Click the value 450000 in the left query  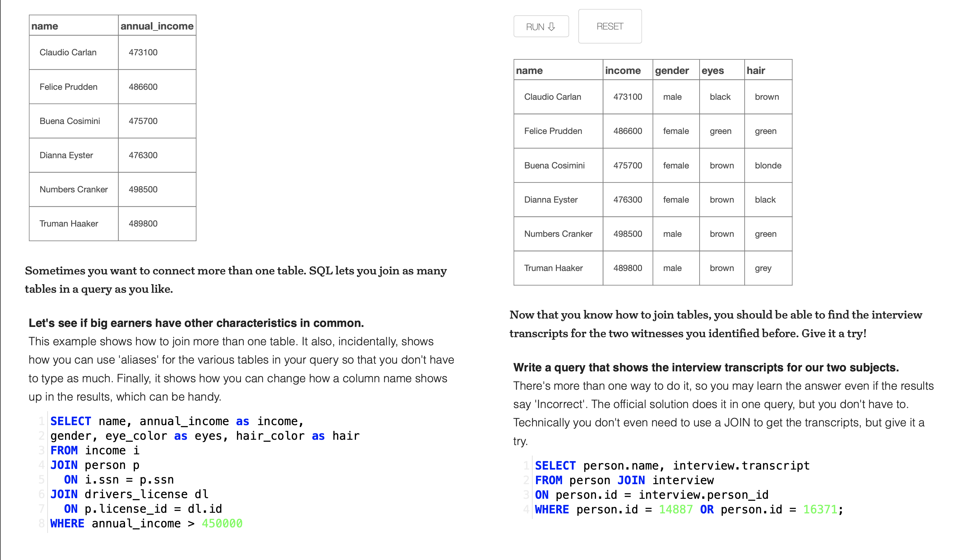click(x=222, y=523)
